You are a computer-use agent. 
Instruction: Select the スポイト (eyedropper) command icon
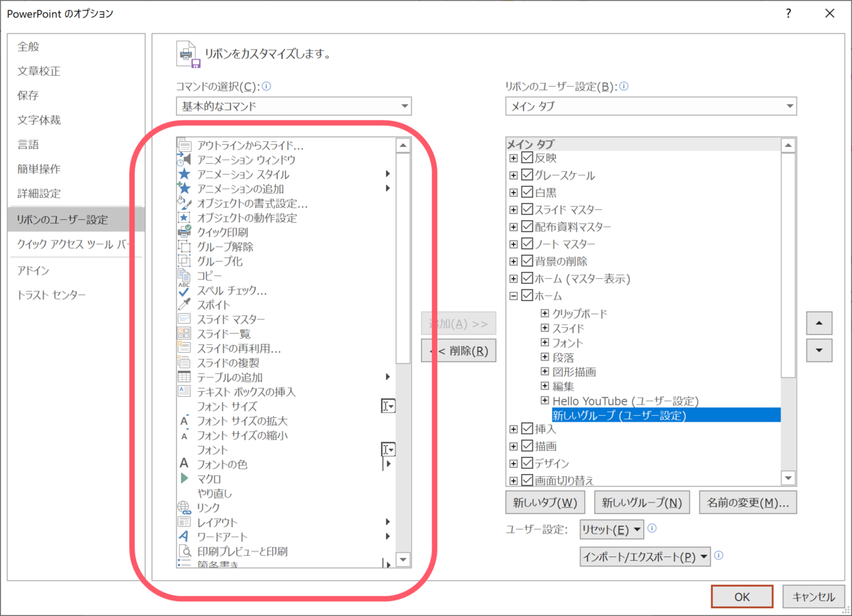pos(185,304)
